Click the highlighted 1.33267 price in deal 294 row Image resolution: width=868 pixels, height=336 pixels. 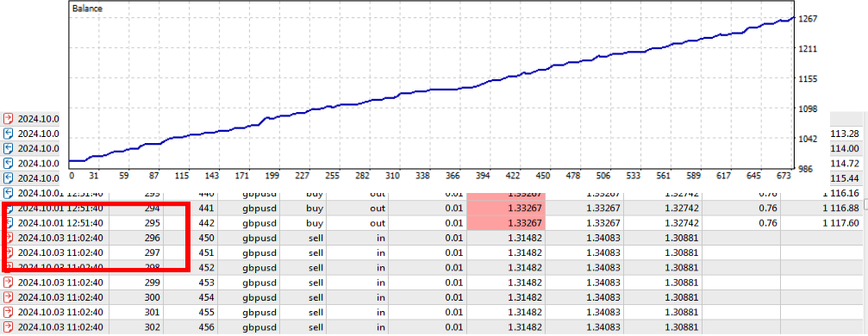click(x=524, y=208)
